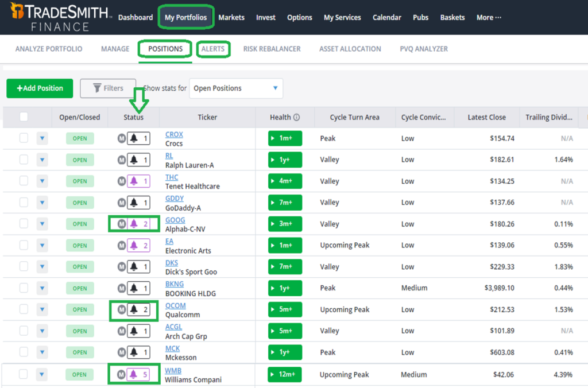Click the M status icon for GOOG
588x388 pixels.
(122, 224)
